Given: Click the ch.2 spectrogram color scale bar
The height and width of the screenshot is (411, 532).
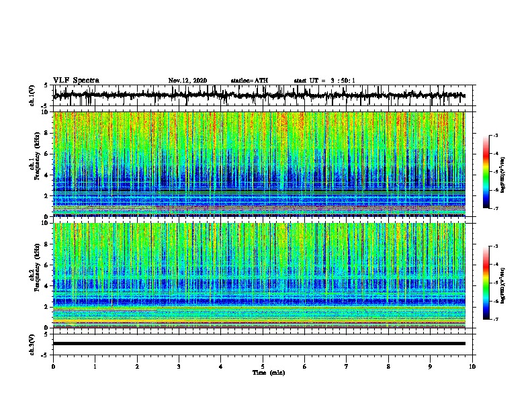Looking at the screenshot, I should [486, 283].
